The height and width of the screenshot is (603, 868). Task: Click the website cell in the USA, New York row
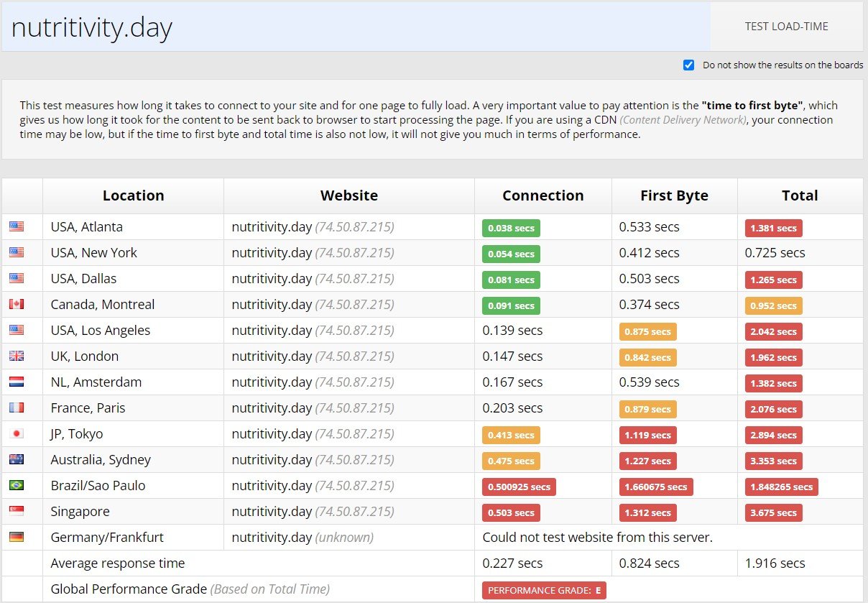[x=313, y=253]
